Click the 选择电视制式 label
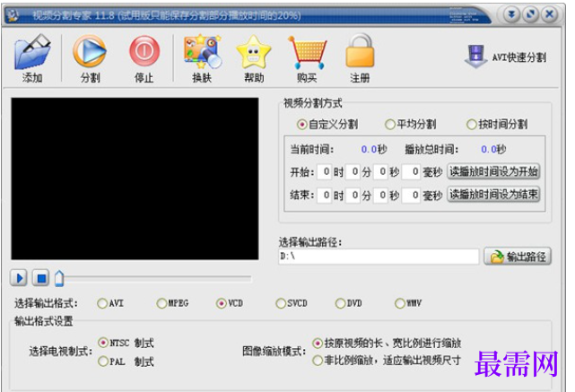Viewport: 575px width, 392px height. 60,352
